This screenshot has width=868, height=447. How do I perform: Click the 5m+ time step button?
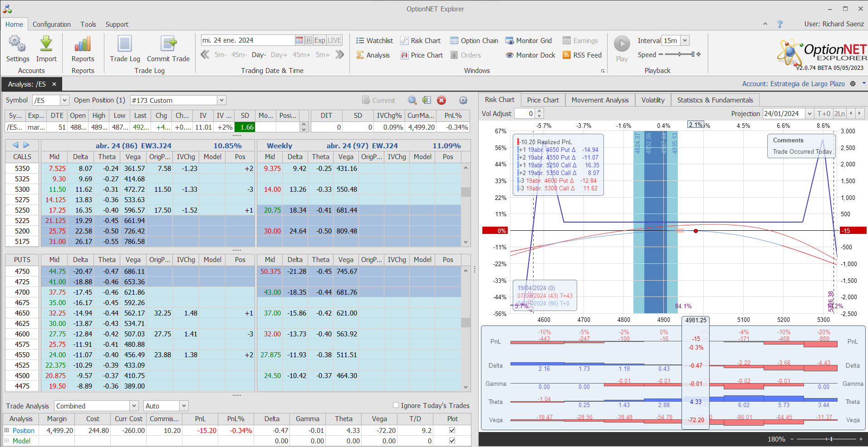coord(323,55)
